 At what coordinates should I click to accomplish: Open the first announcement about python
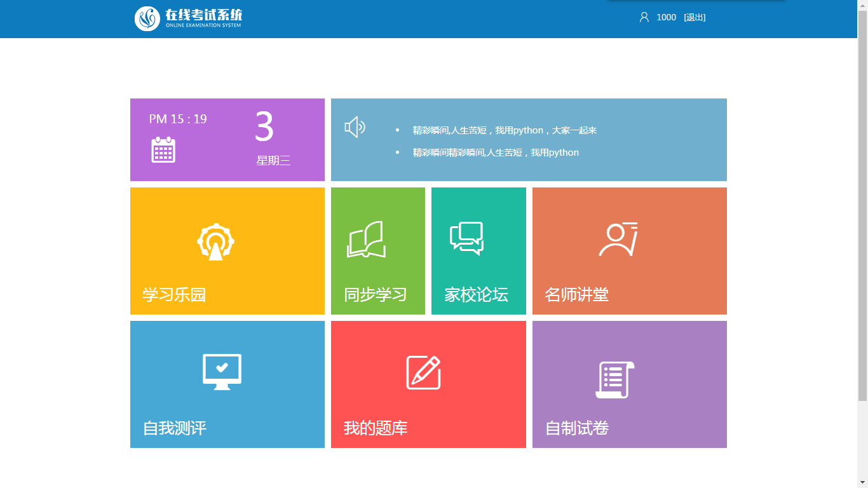pos(505,130)
